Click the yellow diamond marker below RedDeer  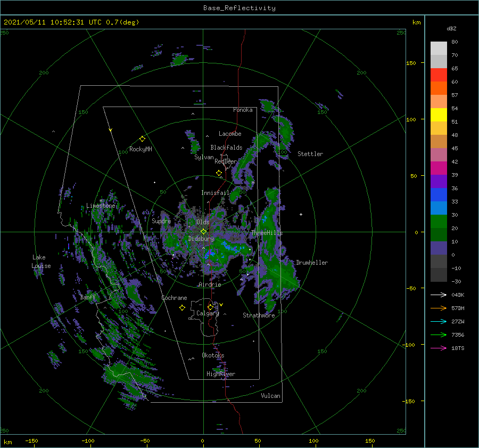pyautogui.click(x=219, y=173)
